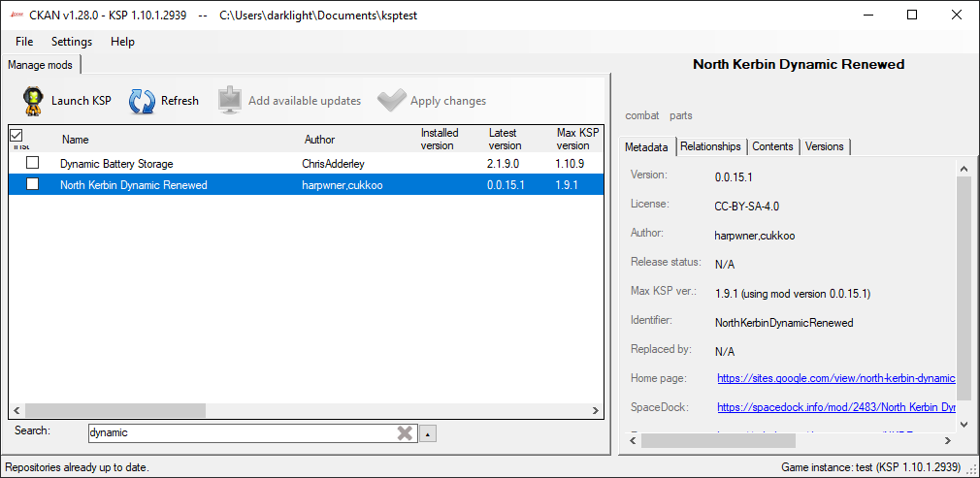
Task: Select North Kerbin Dynamic Renewed row name
Action: 133,185
